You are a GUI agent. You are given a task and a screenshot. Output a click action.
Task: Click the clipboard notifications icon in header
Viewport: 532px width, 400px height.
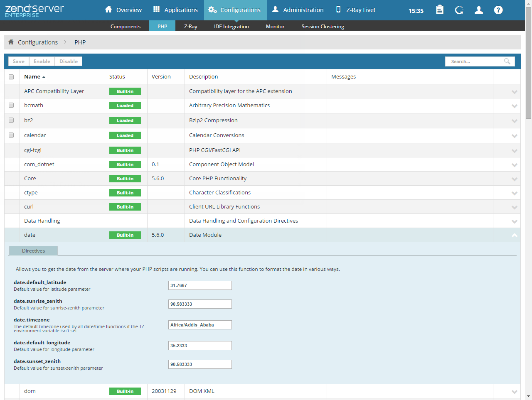click(x=439, y=10)
